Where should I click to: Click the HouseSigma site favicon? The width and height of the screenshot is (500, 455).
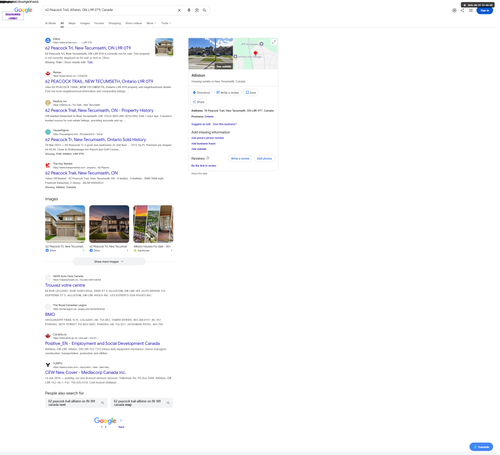[48, 132]
